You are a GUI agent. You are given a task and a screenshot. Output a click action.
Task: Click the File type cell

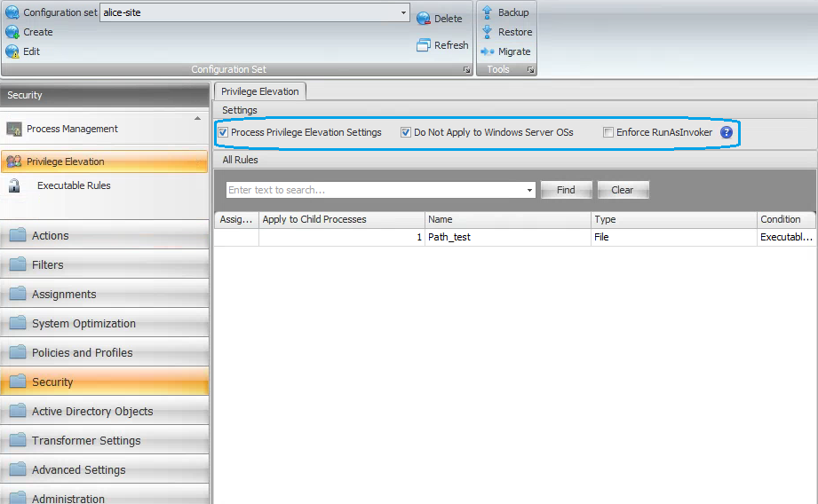click(x=674, y=237)
